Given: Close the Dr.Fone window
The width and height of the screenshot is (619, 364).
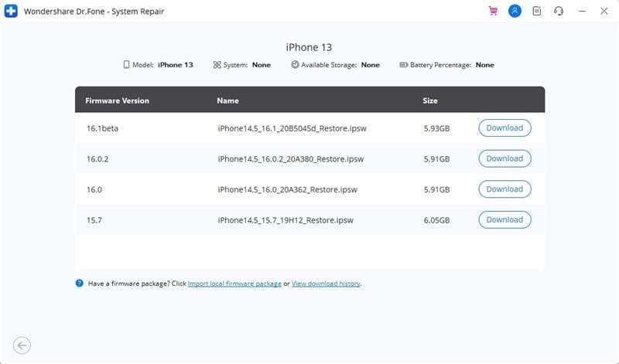Looking at the screenshot, I should pos(604,11).
